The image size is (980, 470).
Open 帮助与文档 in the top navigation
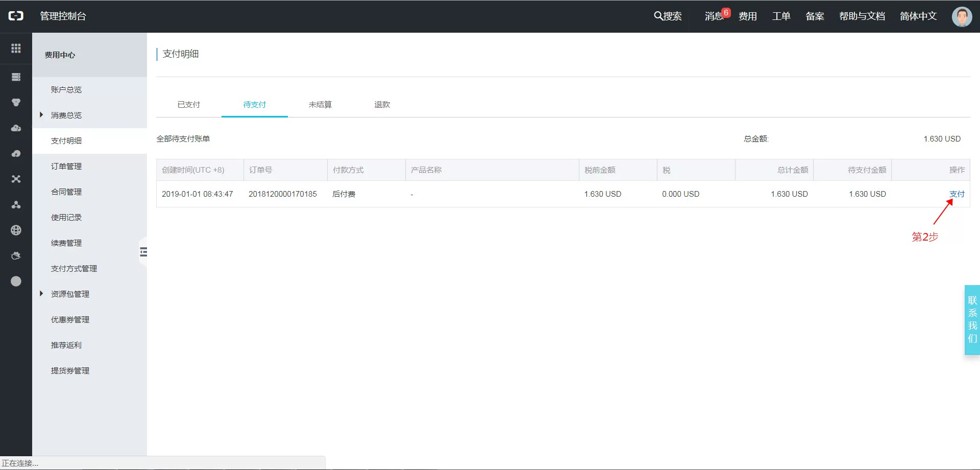click(x=862, y=16)
